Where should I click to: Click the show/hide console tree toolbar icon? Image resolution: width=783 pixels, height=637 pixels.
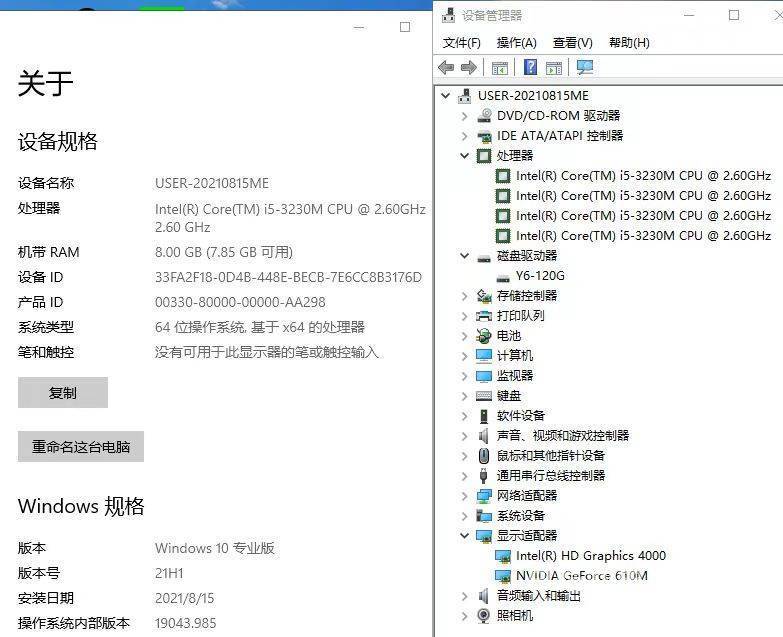coord(499,67)
